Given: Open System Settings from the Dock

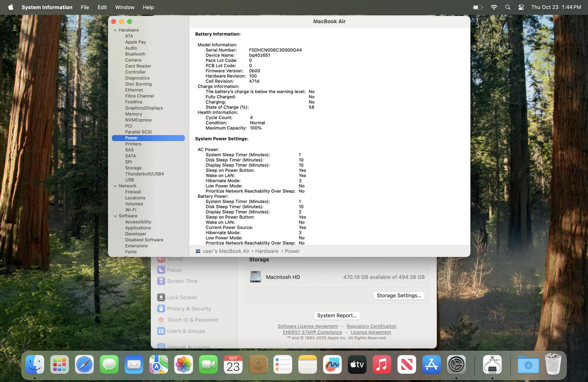Looking at the screenshot, I should tap(456, 365).
